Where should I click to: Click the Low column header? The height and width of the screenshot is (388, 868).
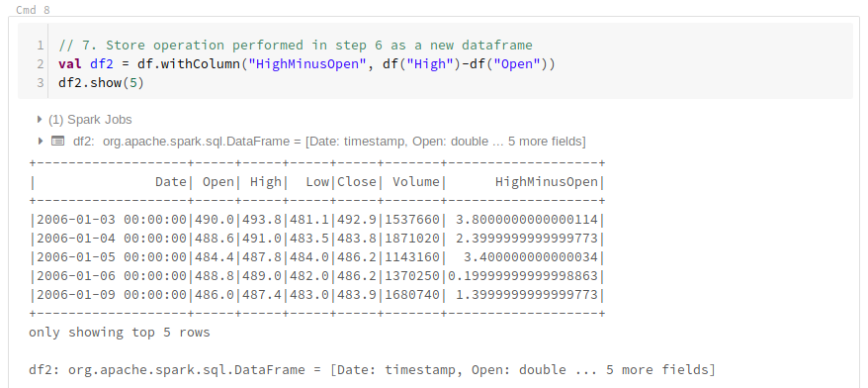(x=317, y=182)
